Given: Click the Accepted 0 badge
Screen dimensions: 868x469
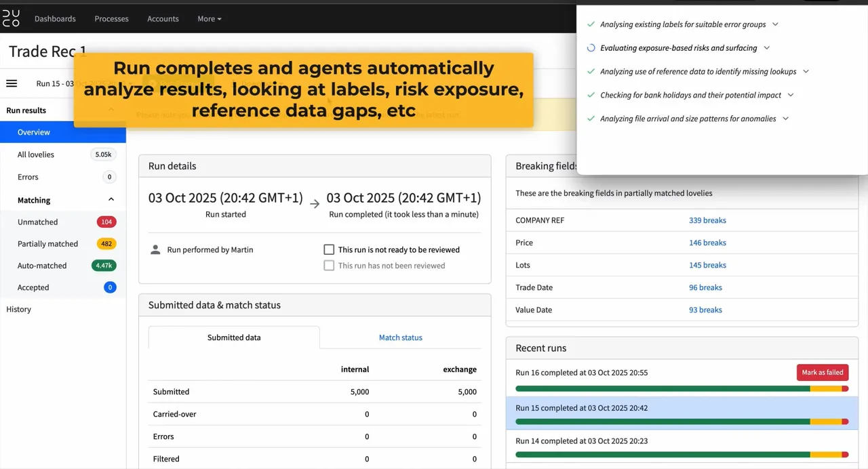Looking at the screenshot, I should click(110, 287).
